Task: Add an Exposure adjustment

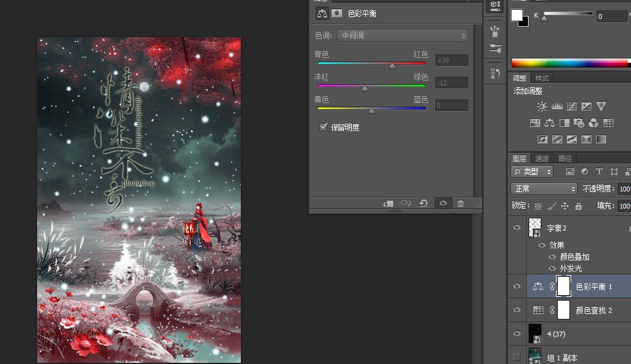Action: point(586,106)
